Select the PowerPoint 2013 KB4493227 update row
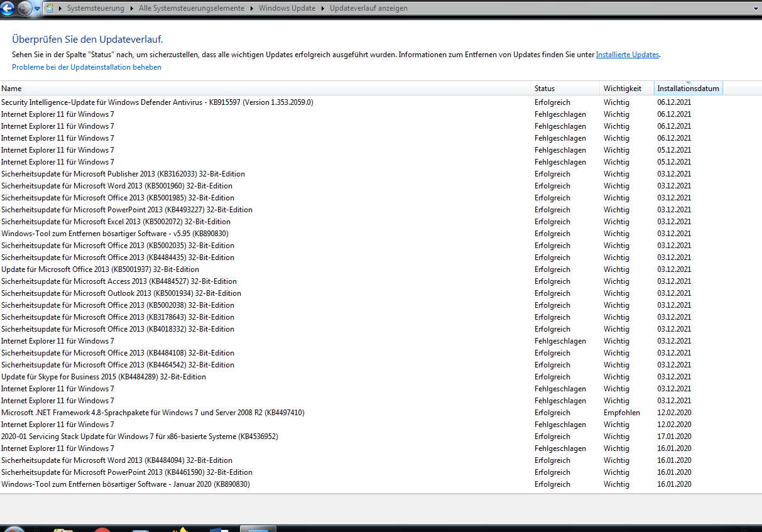 [x=381, y=210]
